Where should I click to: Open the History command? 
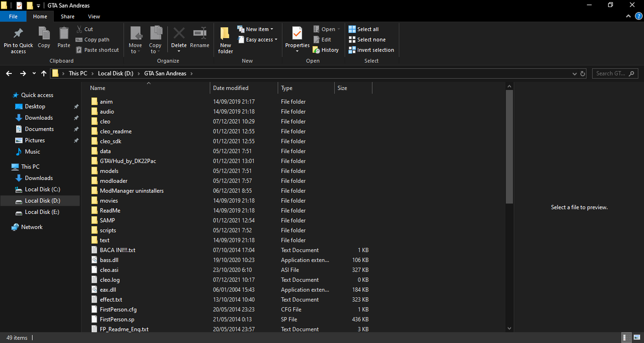326,50
